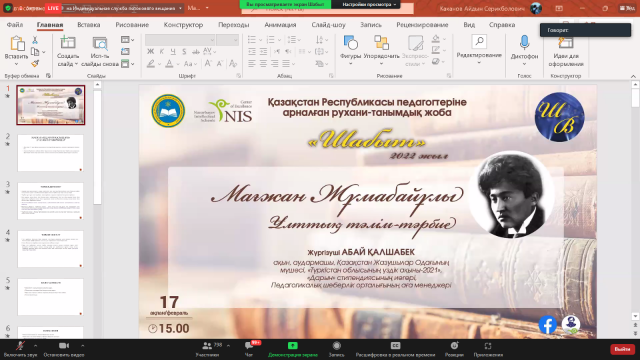Viewport: 640px width, 360px height.
Task: Unmute microphone (Включить звук)
Action: point(20,346)
